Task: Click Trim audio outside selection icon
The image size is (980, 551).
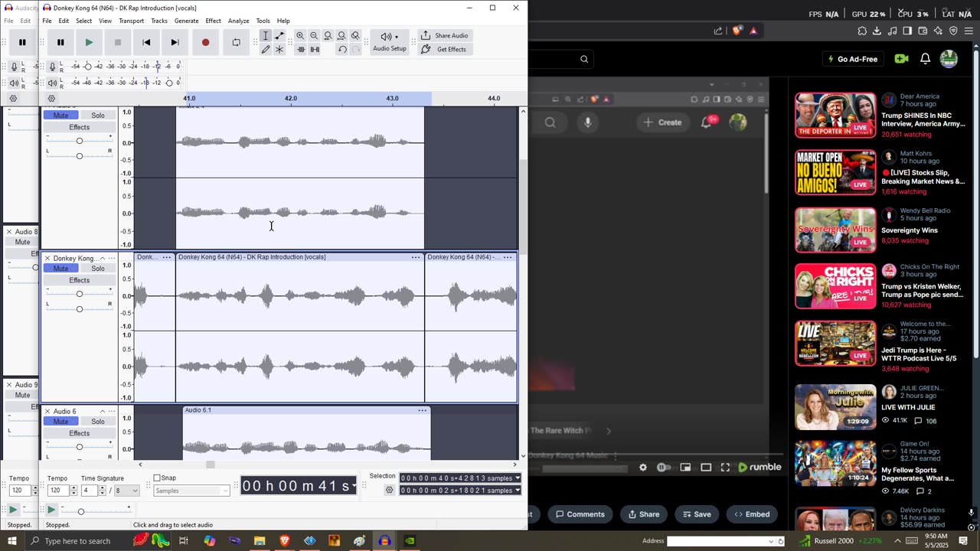Action: [300, 50]
